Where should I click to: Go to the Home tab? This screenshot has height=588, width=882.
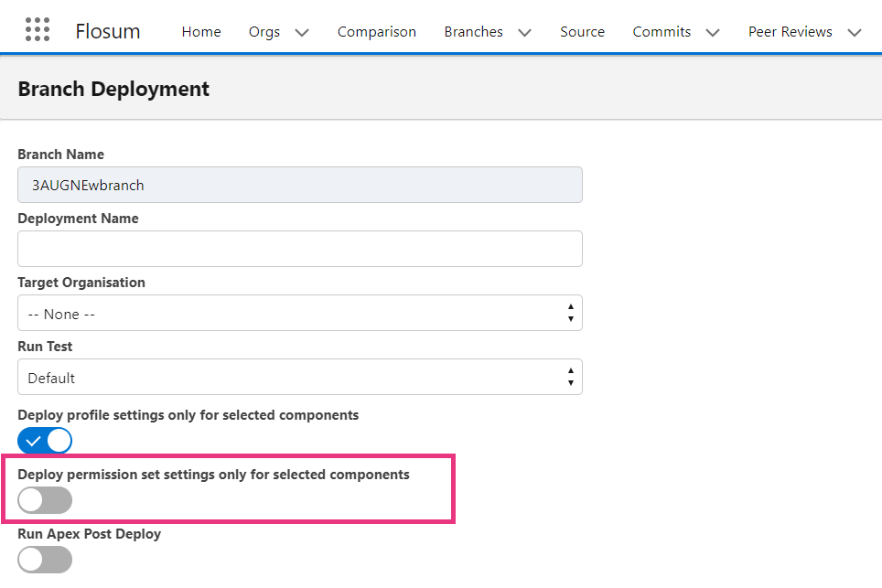(x=201, y=31)
